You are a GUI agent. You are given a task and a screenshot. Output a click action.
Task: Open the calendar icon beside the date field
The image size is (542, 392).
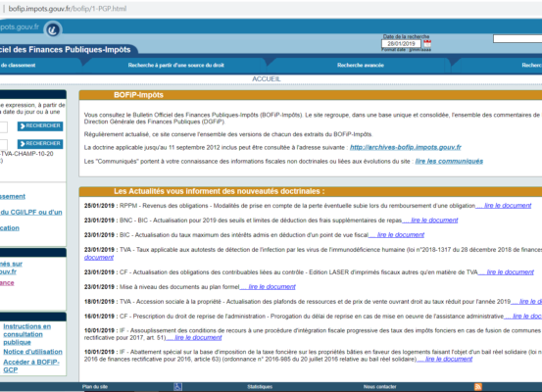click(x=427, y=43)
